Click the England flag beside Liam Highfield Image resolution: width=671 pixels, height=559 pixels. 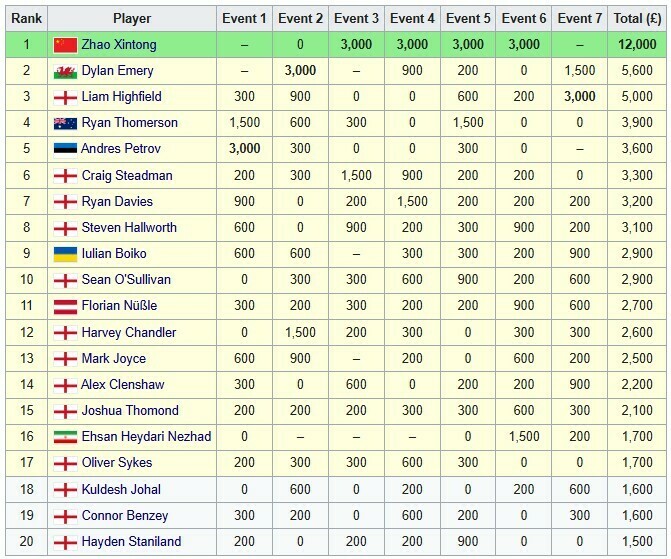click(x=65, y=97)
